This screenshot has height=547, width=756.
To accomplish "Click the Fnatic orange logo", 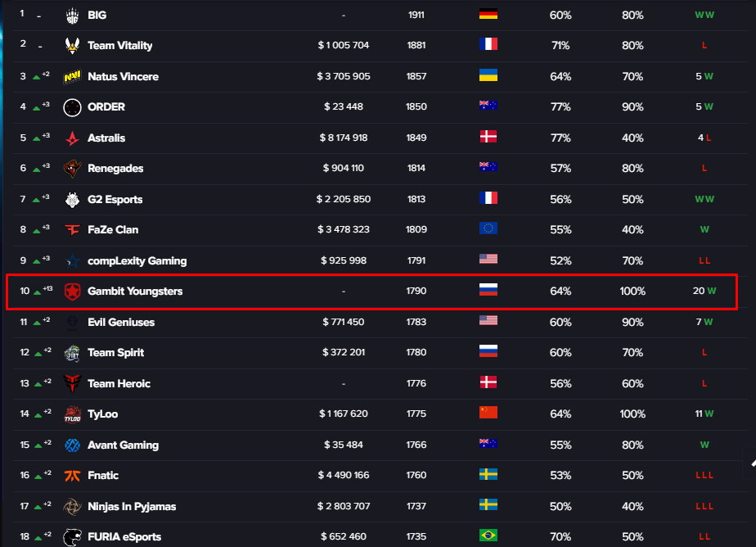I will pos(73,476).
